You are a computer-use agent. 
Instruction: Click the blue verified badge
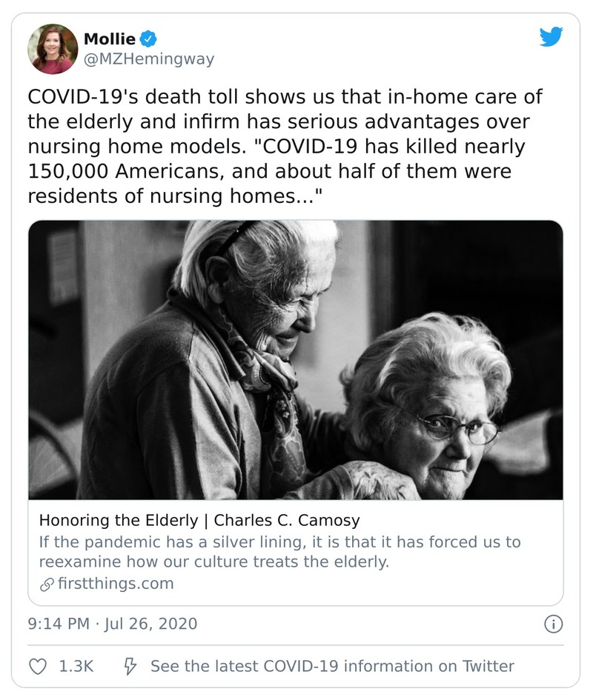click(148, 39)
